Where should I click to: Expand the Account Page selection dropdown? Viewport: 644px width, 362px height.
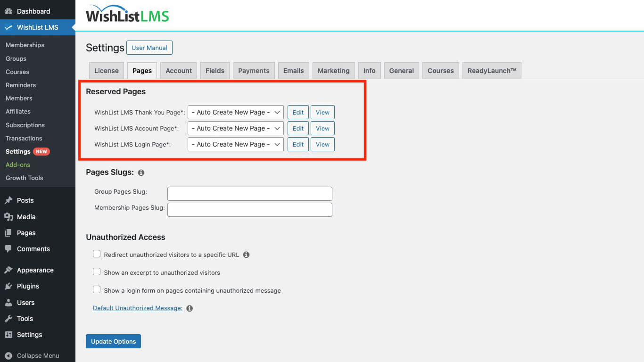235,129
